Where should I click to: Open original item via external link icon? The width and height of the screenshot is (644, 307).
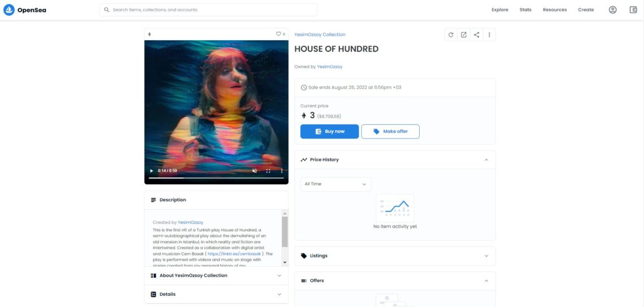click(463, 35)
